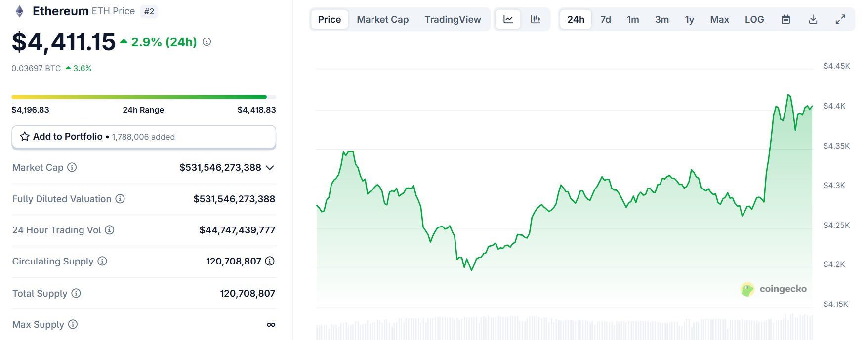Open the 24h price change info icon
The width and height of the screenshot is (868, 340).
pos(207,42)
